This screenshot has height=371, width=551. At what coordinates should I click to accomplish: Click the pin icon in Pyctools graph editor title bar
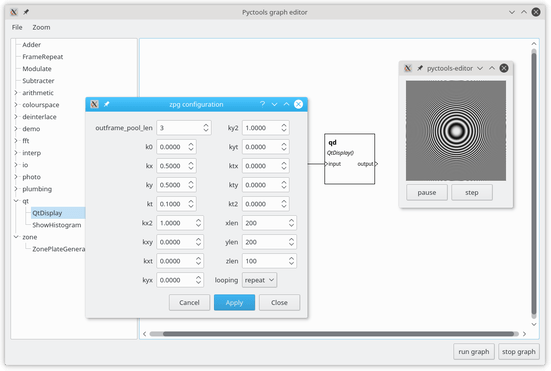pyautogui.click(x=26, y=12)
